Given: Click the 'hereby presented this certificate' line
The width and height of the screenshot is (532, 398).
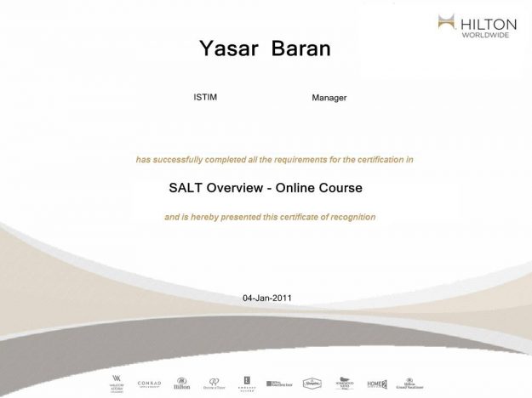Looking at the screenshot, I should click(270, 217).
